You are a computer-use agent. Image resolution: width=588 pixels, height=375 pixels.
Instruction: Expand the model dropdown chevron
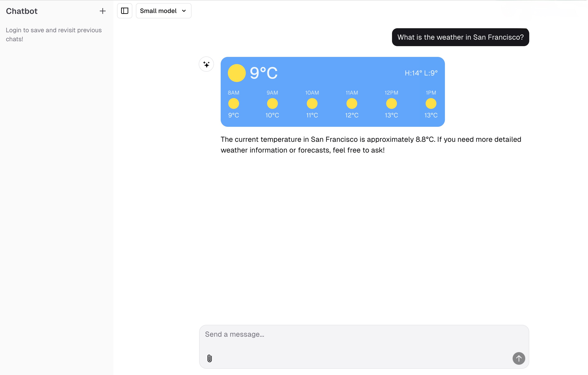tap(184, 11)
